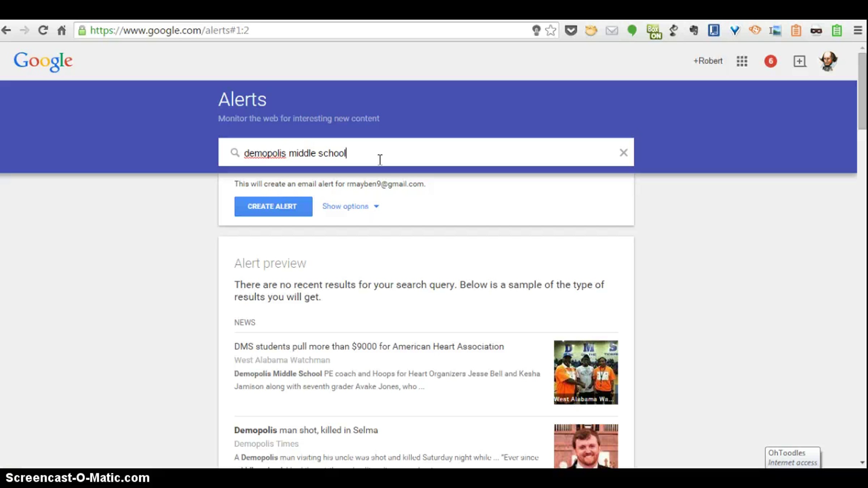
Task: Open the DMS students American Heart article
Action: tap(369, 346)
